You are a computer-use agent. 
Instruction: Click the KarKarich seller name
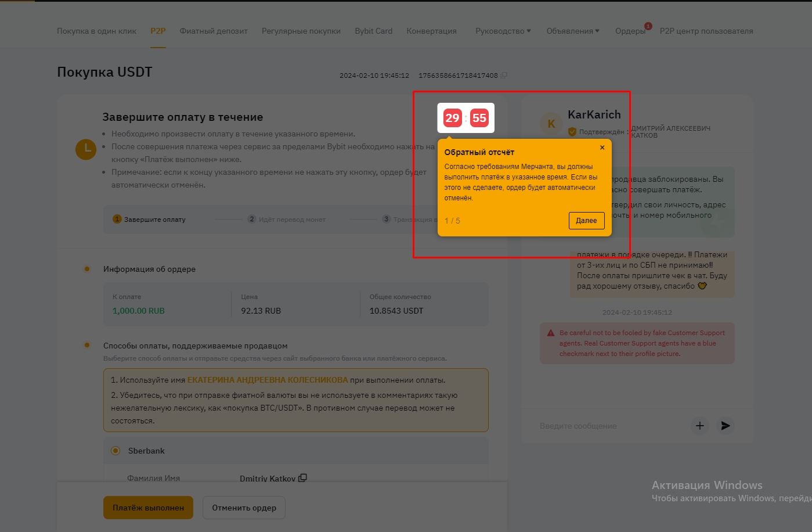(x=594, y=114)
